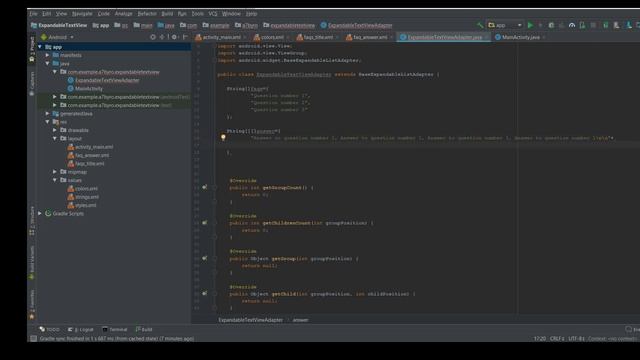Expand the manifests folder

47,55
